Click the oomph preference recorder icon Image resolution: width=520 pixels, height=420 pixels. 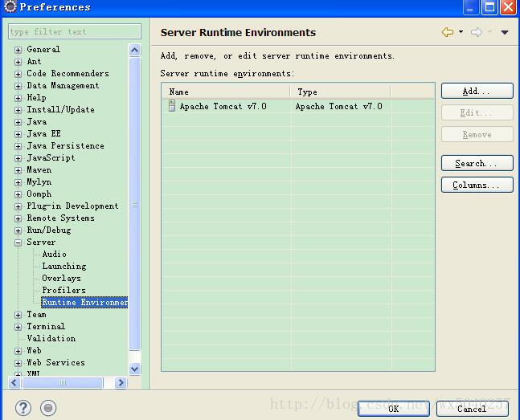point(48,408)
